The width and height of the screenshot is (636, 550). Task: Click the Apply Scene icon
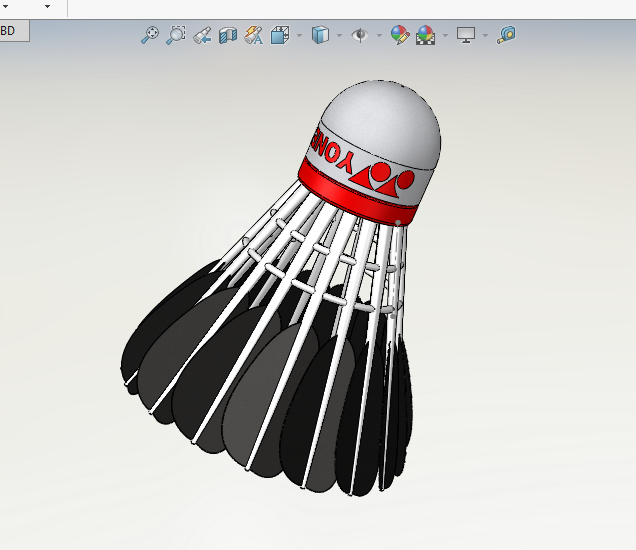point(425,35)
